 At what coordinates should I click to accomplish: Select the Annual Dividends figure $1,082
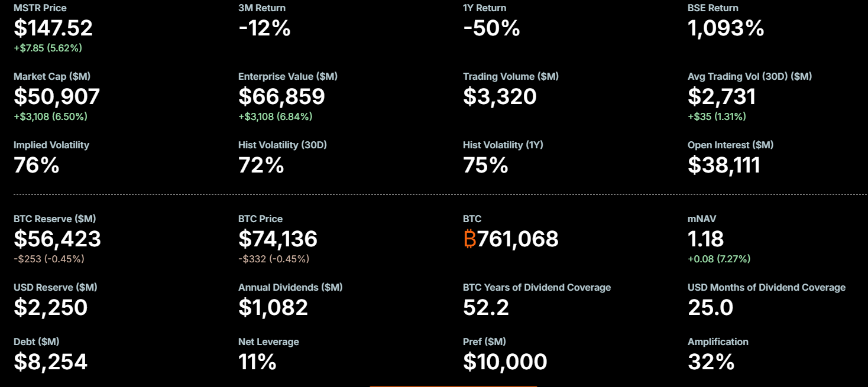(273, 308)
